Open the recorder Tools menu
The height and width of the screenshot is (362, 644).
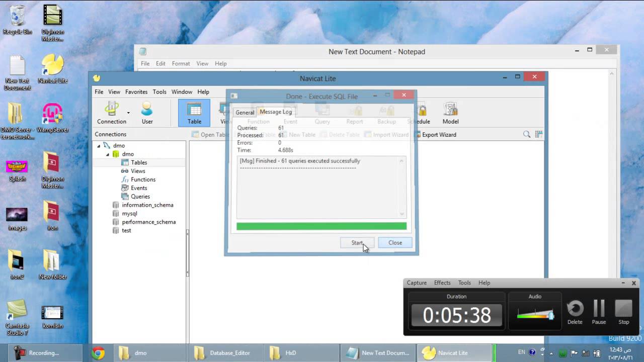[x=464, y=283]
